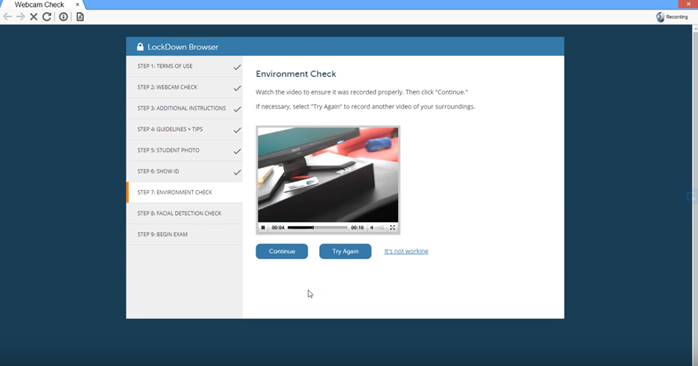The image size is (698, 366).
Task: Select Step 8: Facial Detection Check
Action: coord(185,213)
